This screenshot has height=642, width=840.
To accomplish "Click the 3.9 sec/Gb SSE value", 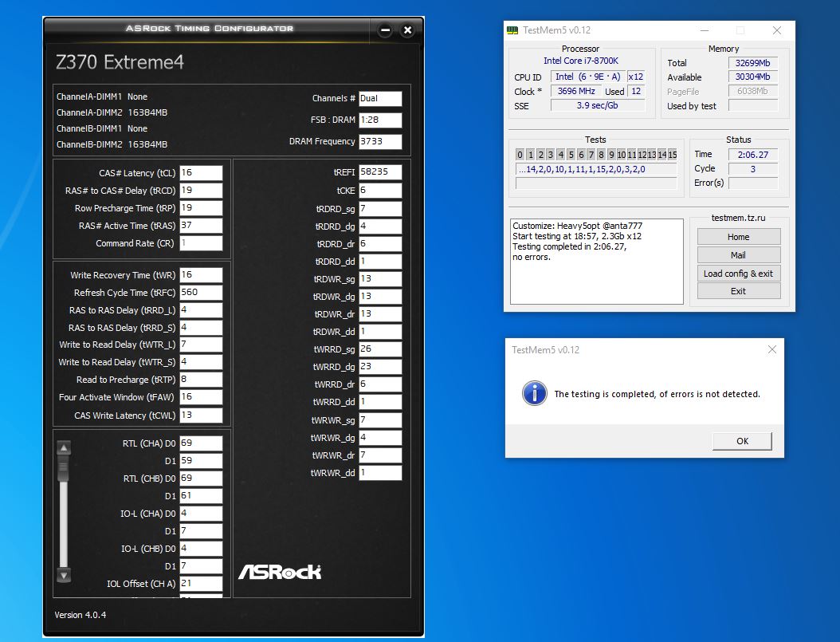I will [597, 105].
